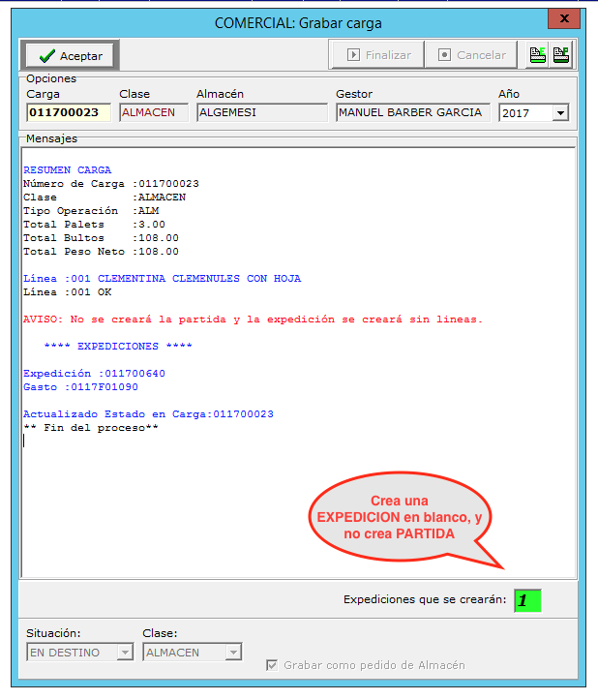Click the green Expediciones que se crearán box

pyautogui.click(x=527, y=600)
